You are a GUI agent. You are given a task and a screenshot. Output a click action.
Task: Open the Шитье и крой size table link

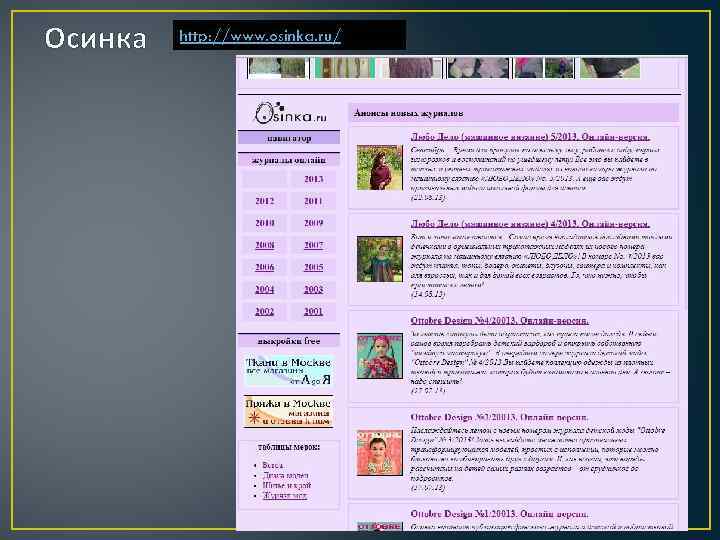(x=287, y=485)
